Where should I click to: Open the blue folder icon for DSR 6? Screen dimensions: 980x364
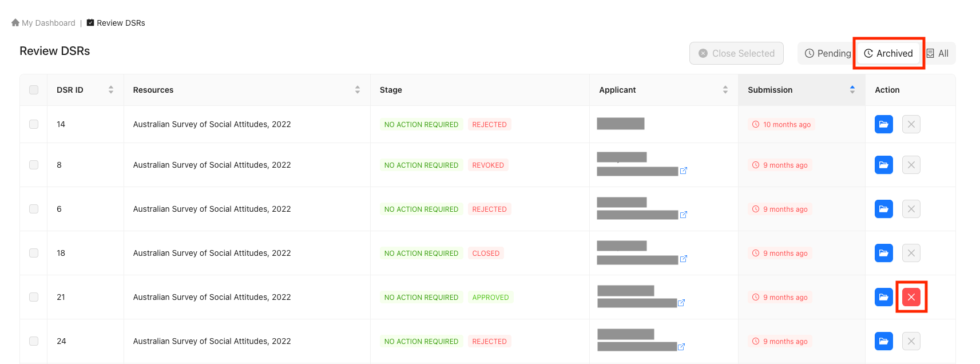click(x=883, y=209)
